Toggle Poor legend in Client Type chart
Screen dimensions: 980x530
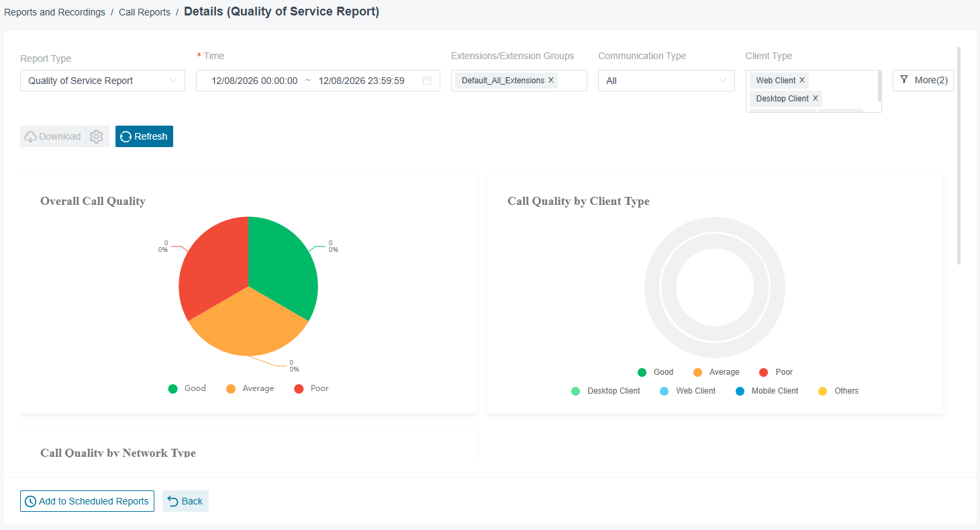coord(776,372)
